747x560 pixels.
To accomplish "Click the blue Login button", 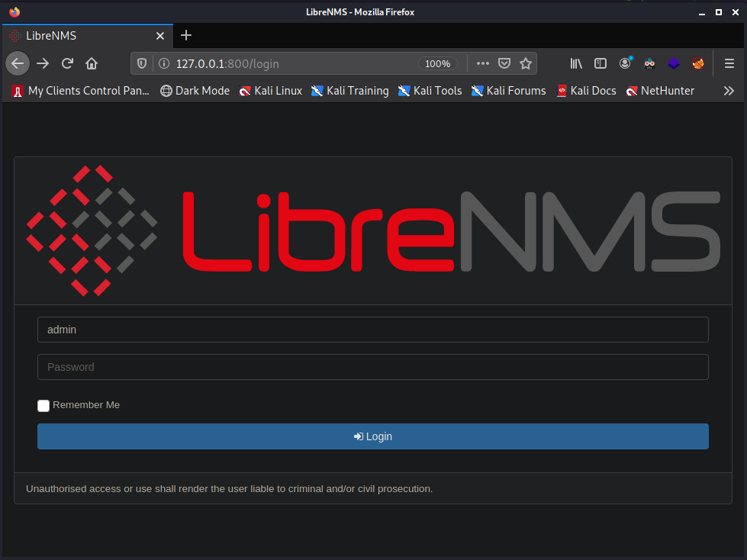I will (373, 436).
